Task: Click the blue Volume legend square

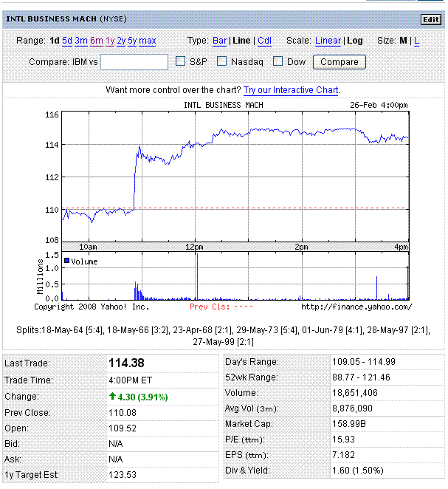Action: pyautogui.click(x=66, y=261)
